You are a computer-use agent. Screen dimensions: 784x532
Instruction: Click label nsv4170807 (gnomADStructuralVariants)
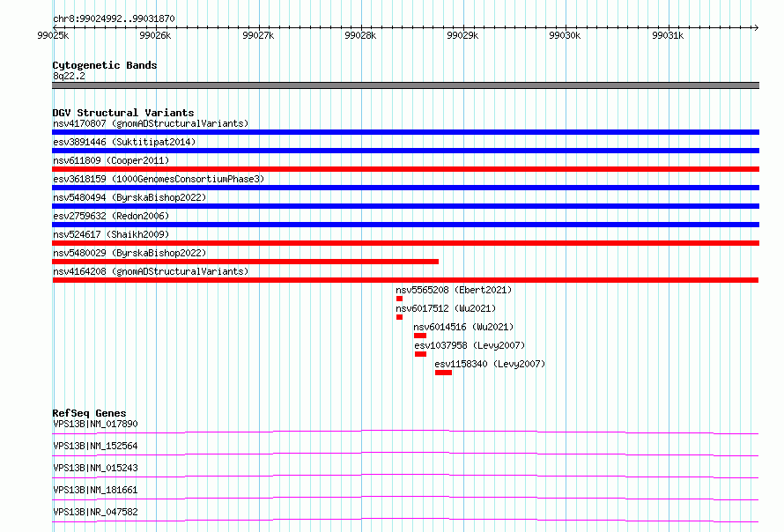click(x=151, y=123)
